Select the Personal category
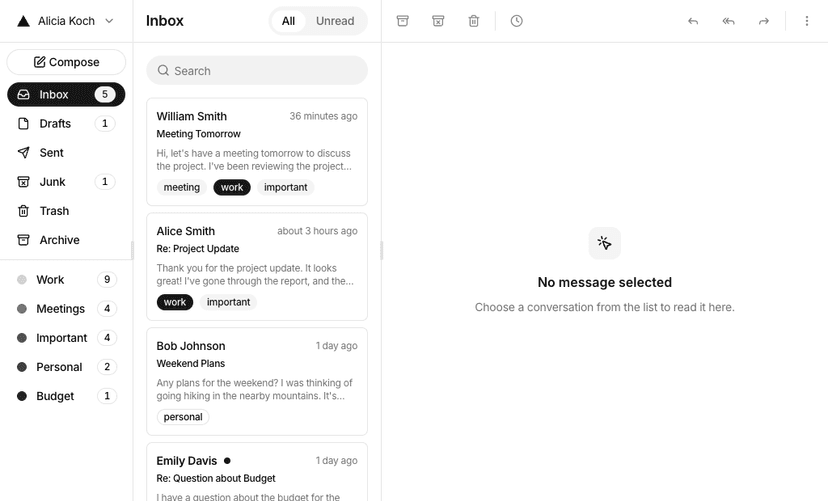Viewport: 828px width, 501px height. pos(66,367)
